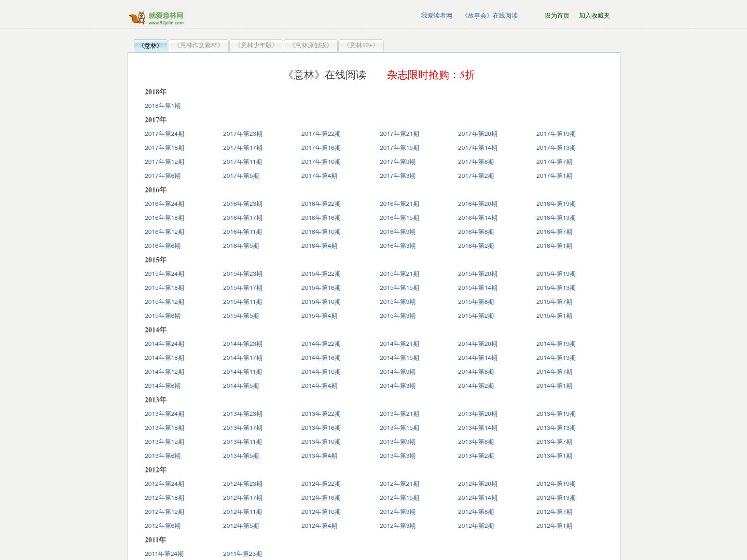Open issue 2017年第12期
The height and width of the screenshot is (560, 747).
(164, 162)
